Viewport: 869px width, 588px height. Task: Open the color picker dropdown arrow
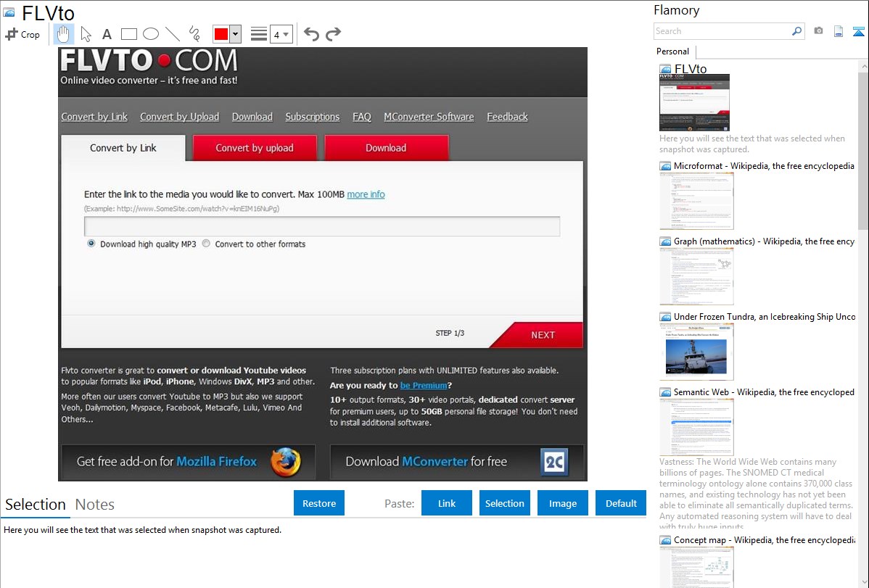coord(235,34)
